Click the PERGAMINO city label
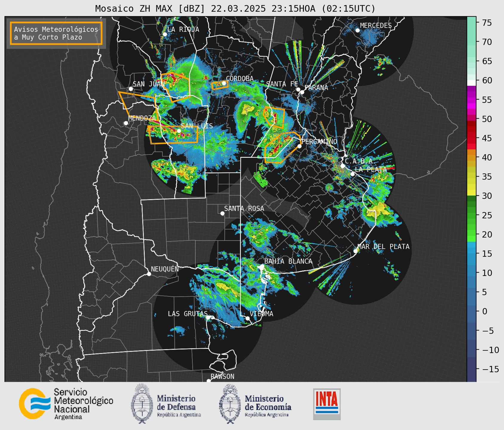 click(x=319, y=141)
